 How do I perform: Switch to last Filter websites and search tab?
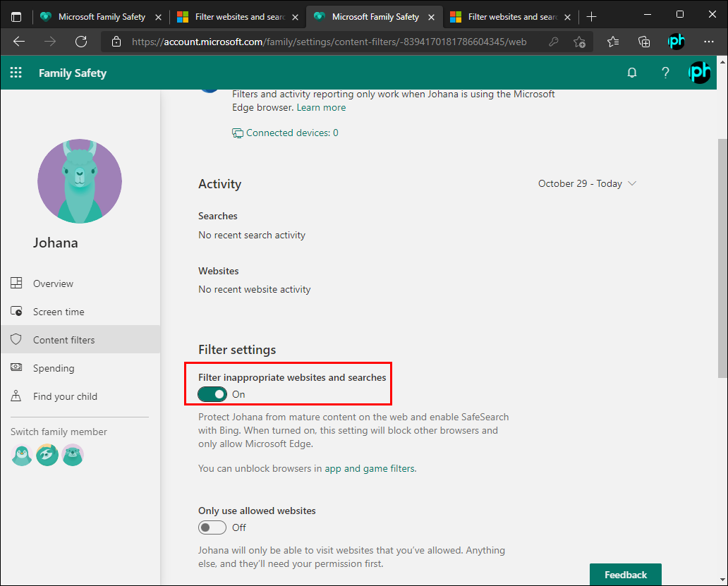click(x=511, y=17)
